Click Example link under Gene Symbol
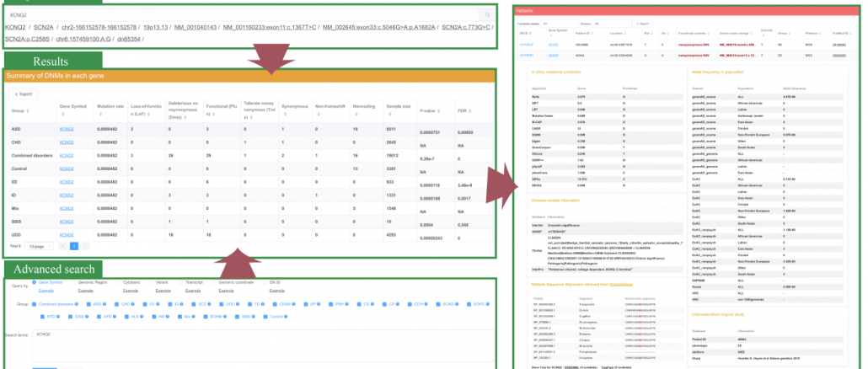The image size is (868, 369). pyautogui.click(x=46, y=290)
